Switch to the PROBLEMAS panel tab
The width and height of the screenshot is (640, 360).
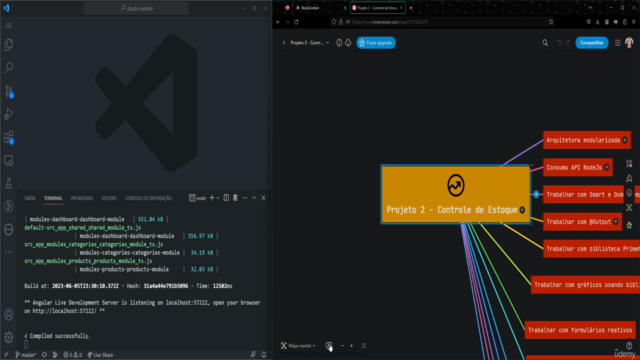pos(82,198)
